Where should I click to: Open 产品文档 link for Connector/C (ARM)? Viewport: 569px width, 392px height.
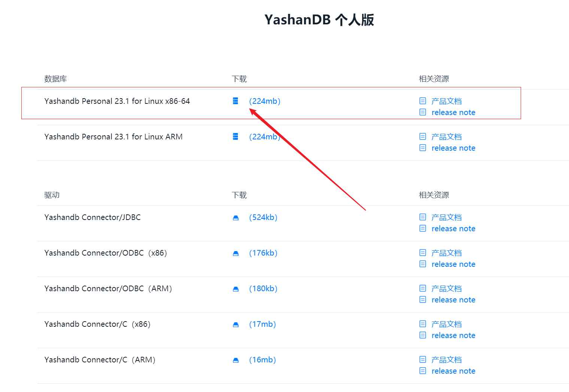click(x=447, y=360)
